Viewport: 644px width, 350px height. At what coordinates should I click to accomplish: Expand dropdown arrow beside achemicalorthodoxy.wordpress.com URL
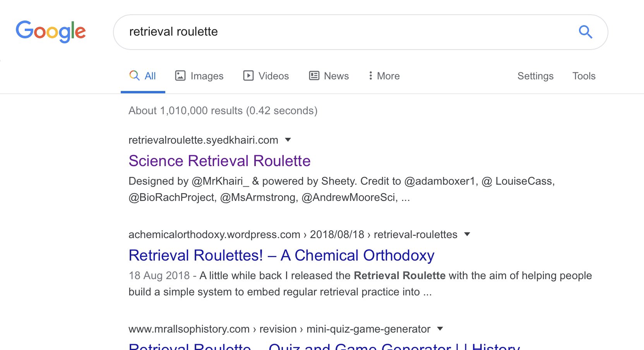tap(467, 234)
